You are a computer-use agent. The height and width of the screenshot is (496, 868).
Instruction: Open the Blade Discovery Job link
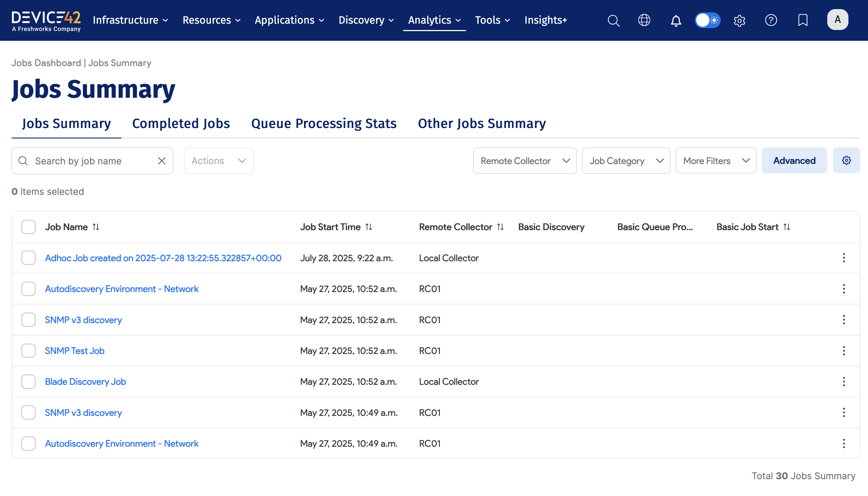pos(86,381)
